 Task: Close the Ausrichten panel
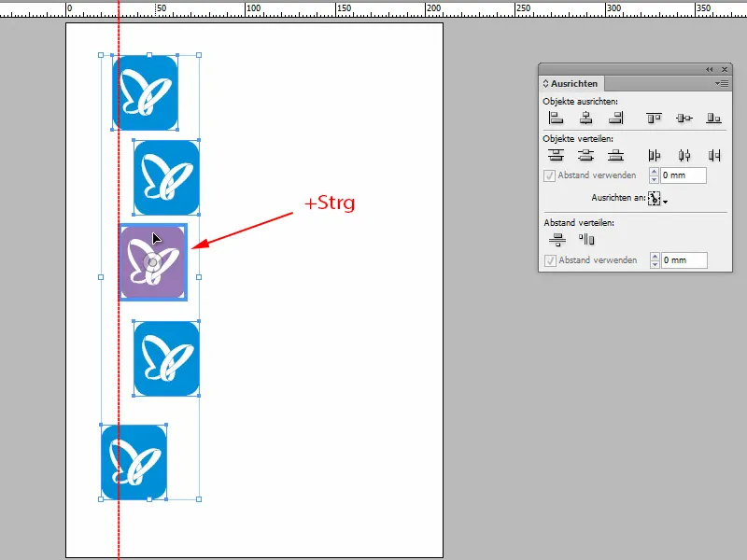click(x=725, y=69)
